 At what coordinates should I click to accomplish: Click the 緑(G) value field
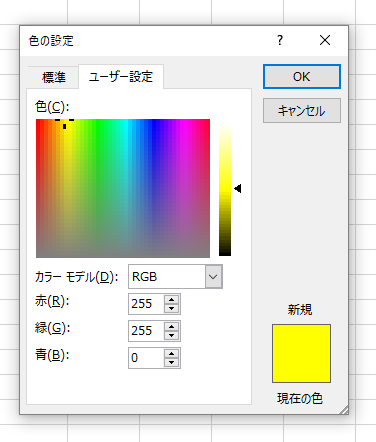pos(146,331)
